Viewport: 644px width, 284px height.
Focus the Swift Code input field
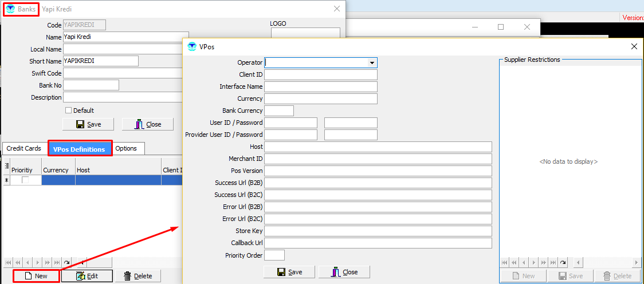[123, 73]
